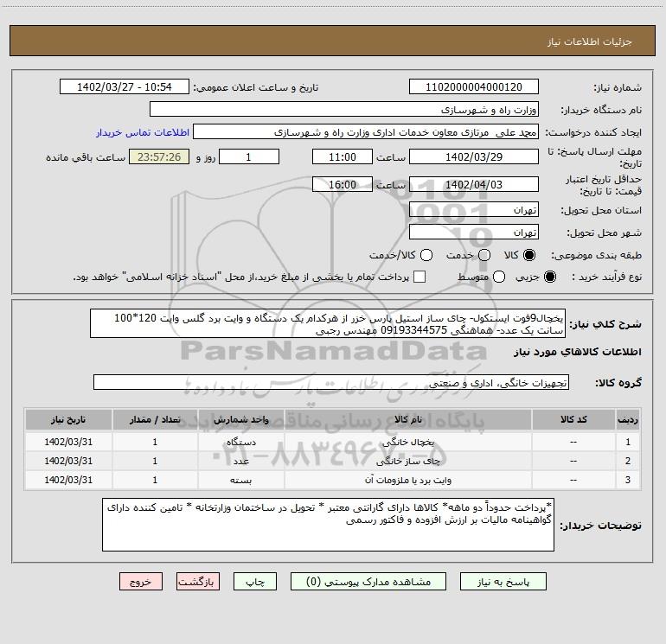This screenshot has width=666, height=644.
Task: Select the کالا/خدمت radio button
Action: pos(426,255)
